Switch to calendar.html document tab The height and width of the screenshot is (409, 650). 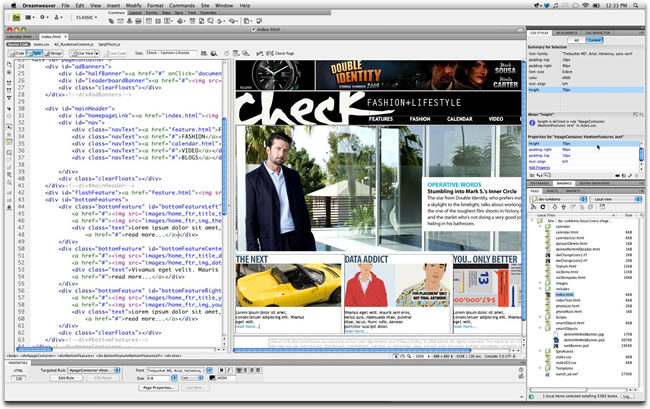[x=19, y=36]
